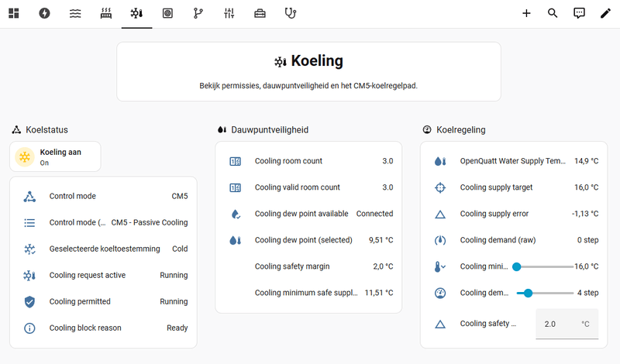Click the Cooling safety 2.0 °C input field
620x364 pixels.
(x=567, y=324)
